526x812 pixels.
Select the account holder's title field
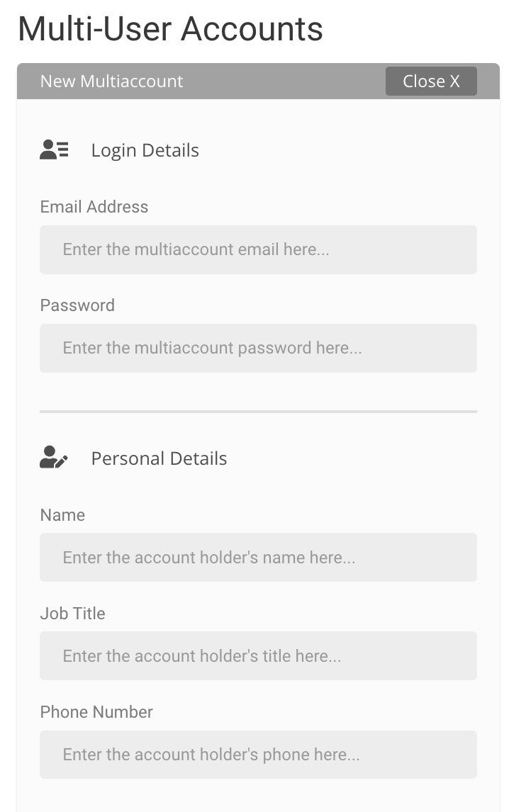258,655
